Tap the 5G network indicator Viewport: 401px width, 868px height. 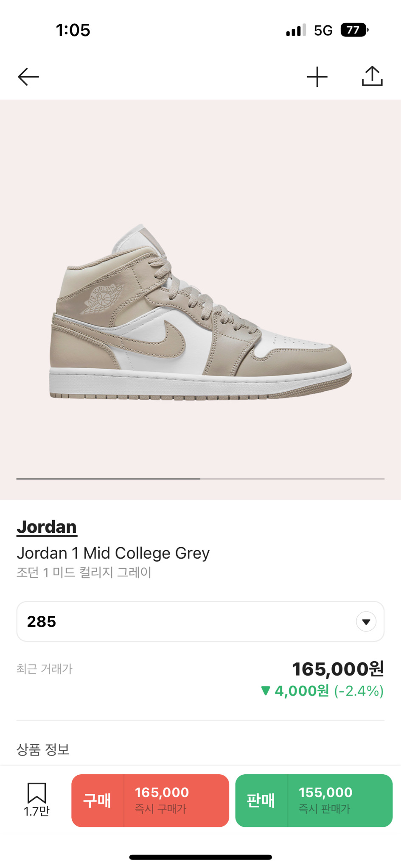[x=323, y=31]
